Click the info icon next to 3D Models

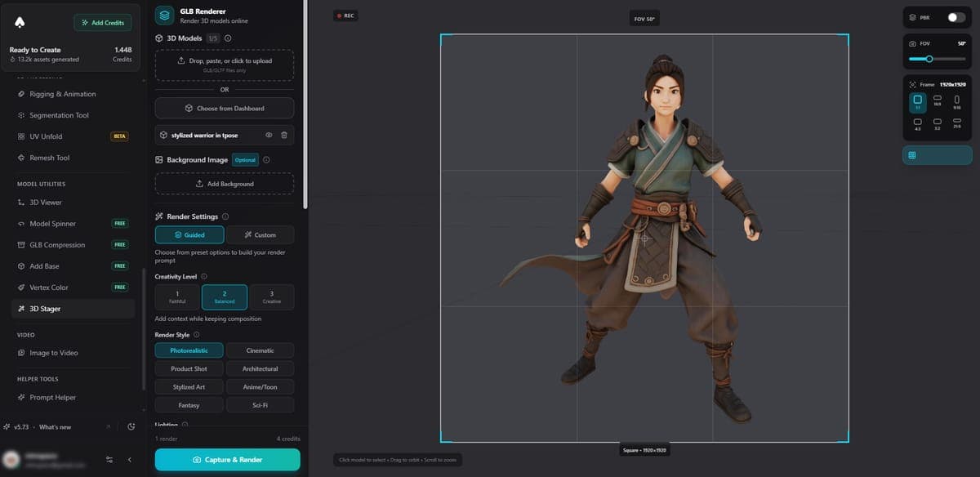[227, 38]
